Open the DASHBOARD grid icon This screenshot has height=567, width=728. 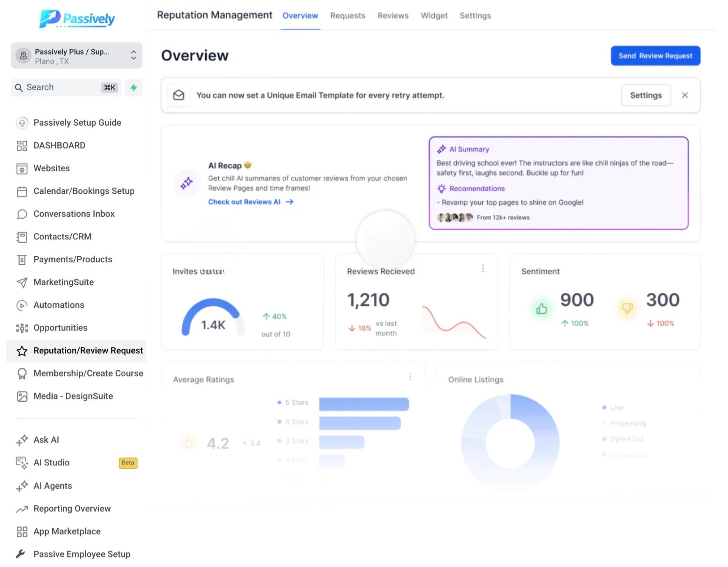[x=22, y=146]
